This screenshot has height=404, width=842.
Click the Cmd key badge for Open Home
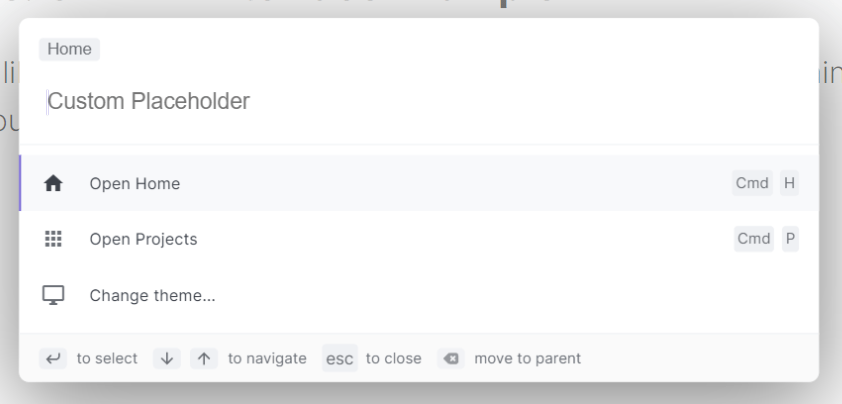point(752,183)
